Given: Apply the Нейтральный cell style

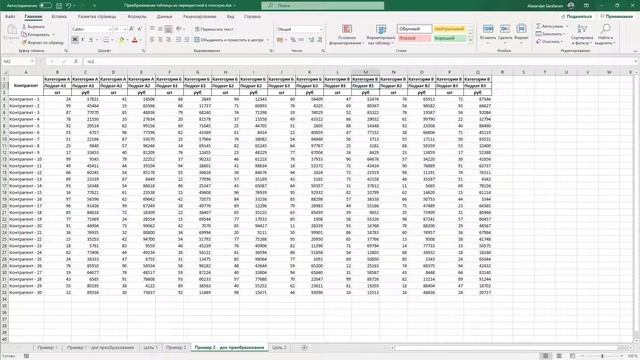Looking at the screenshot, I should (x=449, y=29).
